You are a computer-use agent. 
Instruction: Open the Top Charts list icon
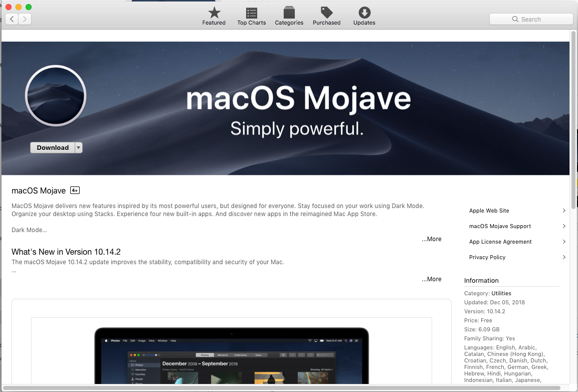(252, 13)
